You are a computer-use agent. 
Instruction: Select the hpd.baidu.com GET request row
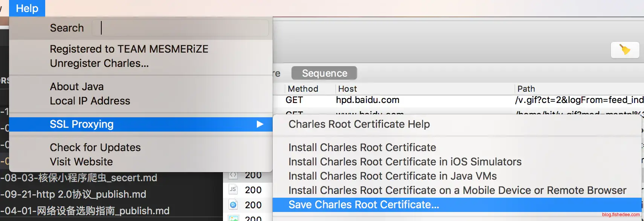coord(367,100)
